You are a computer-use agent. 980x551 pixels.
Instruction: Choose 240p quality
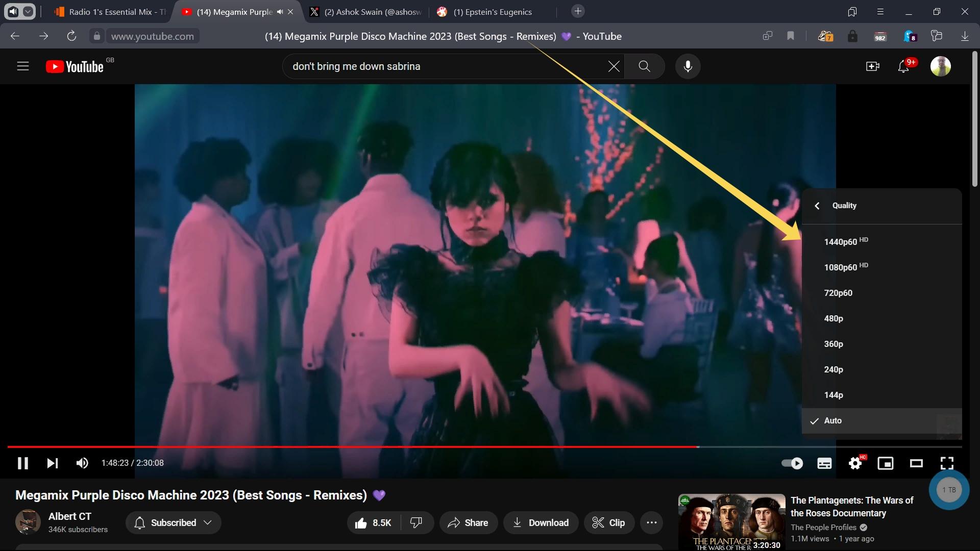[x=881, y=369]
